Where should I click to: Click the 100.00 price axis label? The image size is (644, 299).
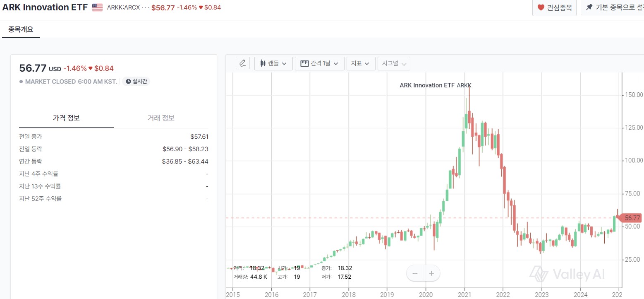pos(633,160)
